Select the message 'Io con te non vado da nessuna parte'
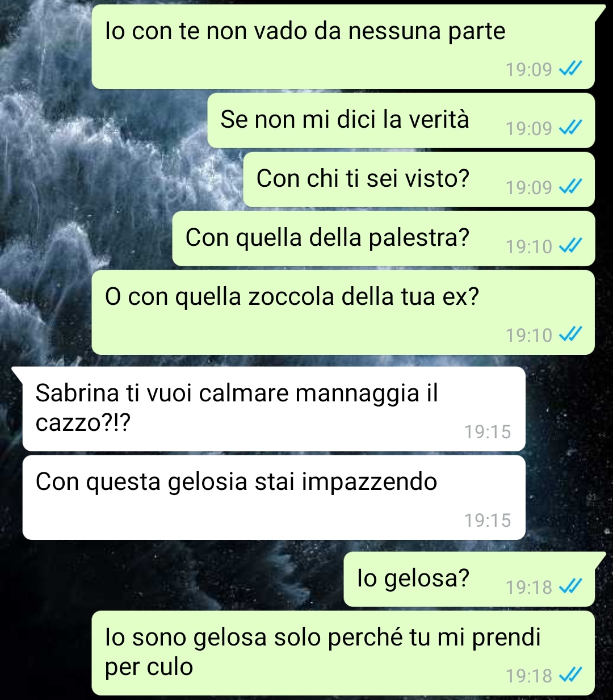Viewport: 613px width, 700px height. click(343, 47)
